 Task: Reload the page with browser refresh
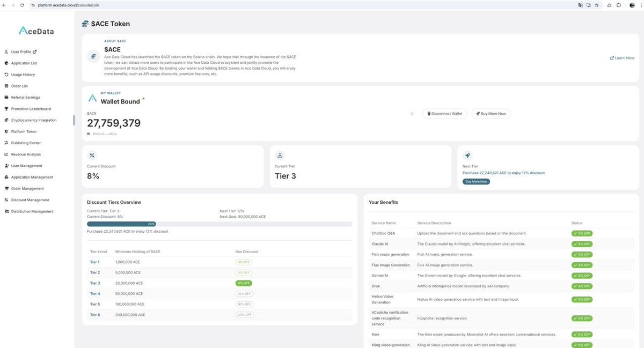22,5
